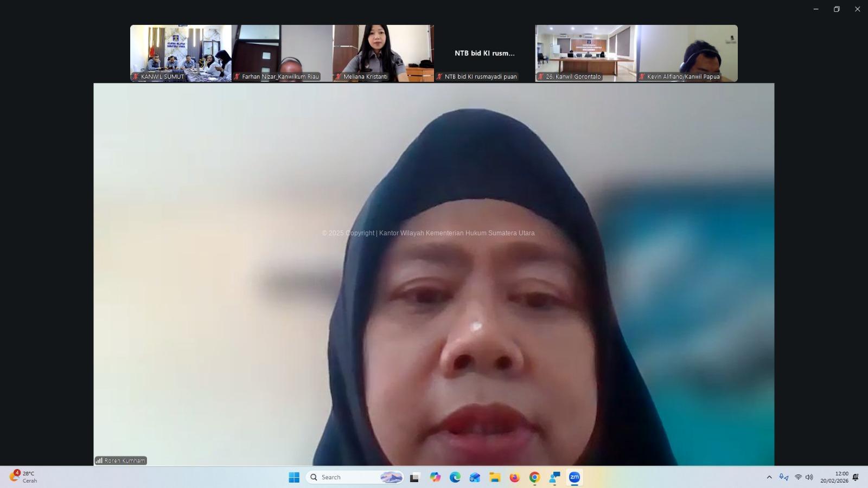The image size is (868, 488).
Task: Open the clock and date flyout
Action: [x=834, y=477]
